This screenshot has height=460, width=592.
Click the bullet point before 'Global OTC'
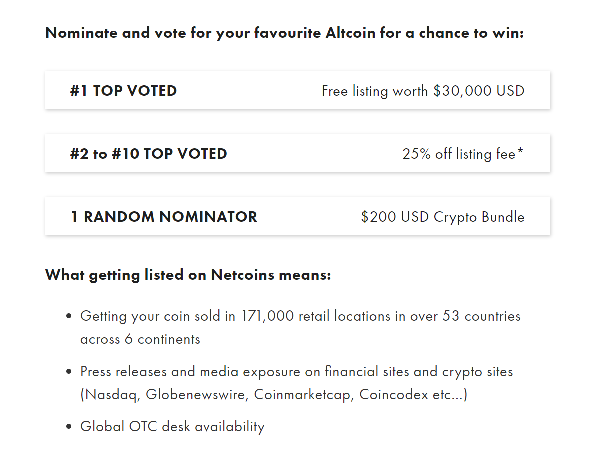[68, 426]
